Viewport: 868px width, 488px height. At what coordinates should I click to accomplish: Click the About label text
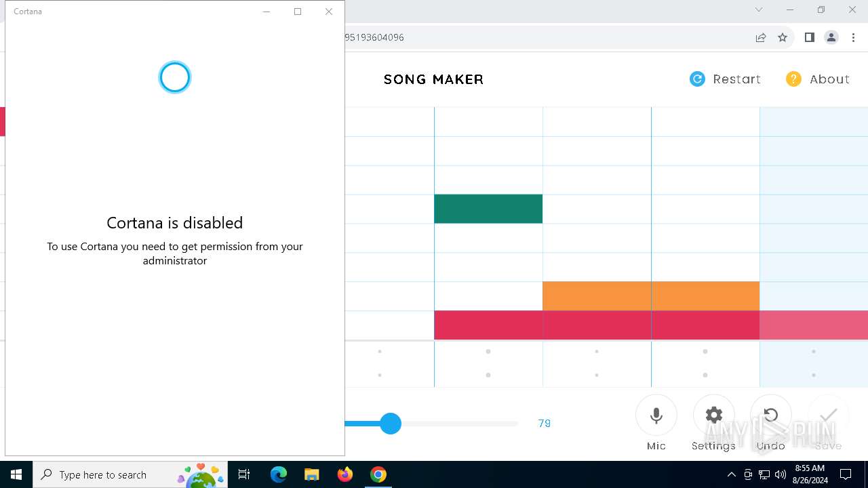[830, 79]
